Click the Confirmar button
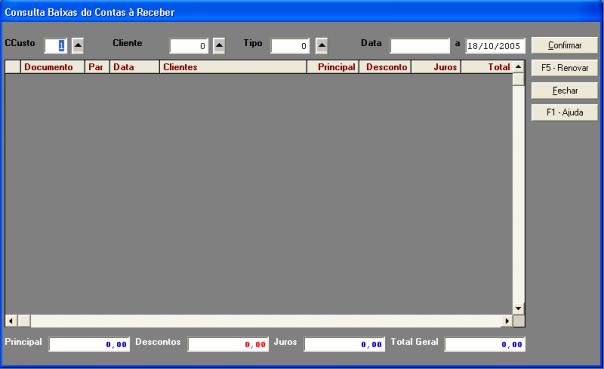Viewport: 604px width, 369px height. pos(565,45)
